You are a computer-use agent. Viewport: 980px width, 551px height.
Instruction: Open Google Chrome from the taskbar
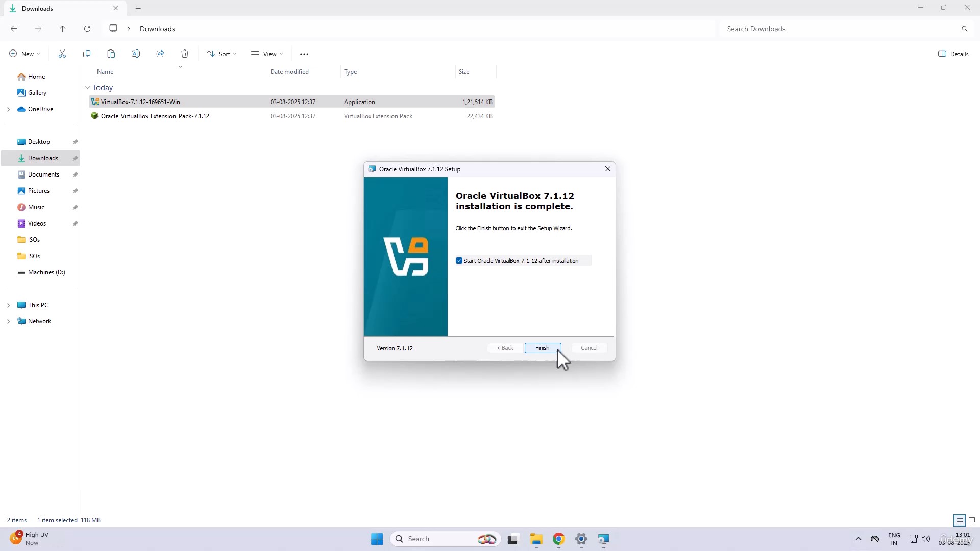coord(558,539)
